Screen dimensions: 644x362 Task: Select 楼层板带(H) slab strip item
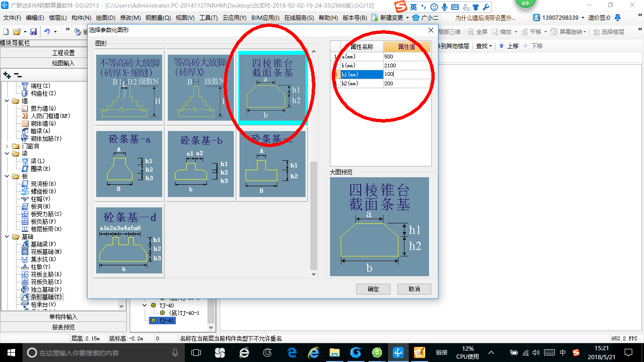[x=46, y=229]
